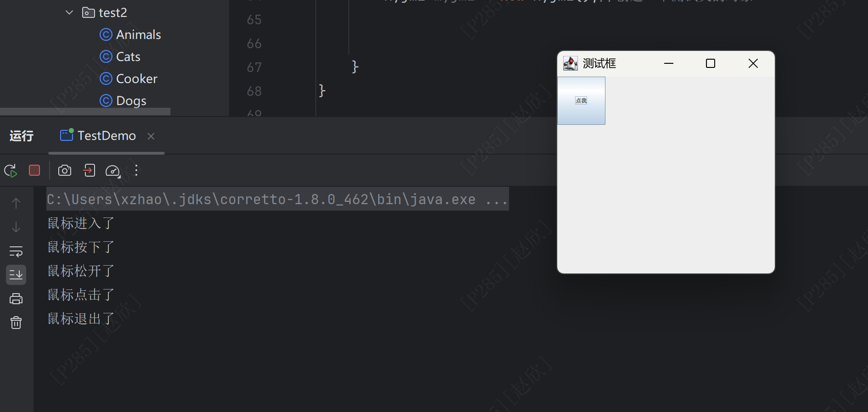
Task: Click the down stack trace arrow
Action: pyautogui.click(x=16, y=227)
